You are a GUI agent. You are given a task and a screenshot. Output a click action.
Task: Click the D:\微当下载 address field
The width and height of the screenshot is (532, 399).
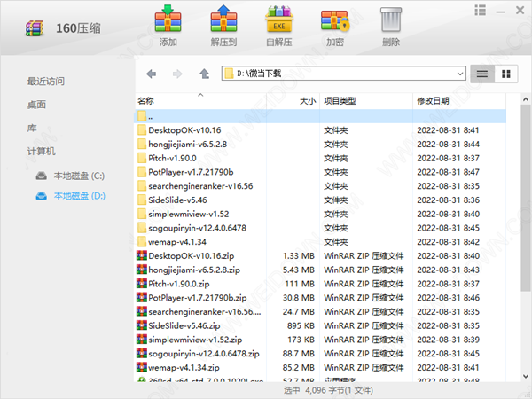click(x=344, y=74)
